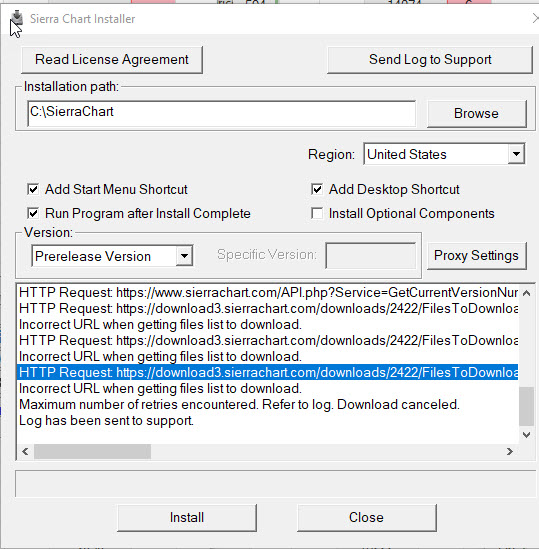Open Proxy Settings

tap(476, 256)
